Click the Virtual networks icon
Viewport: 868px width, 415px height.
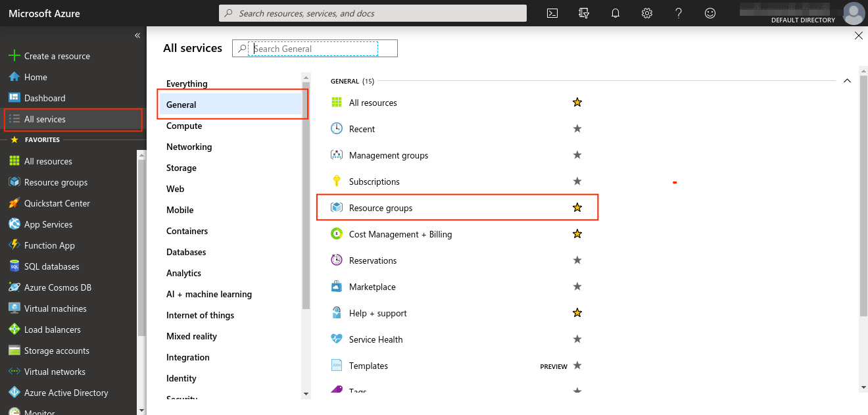point(14,372)
